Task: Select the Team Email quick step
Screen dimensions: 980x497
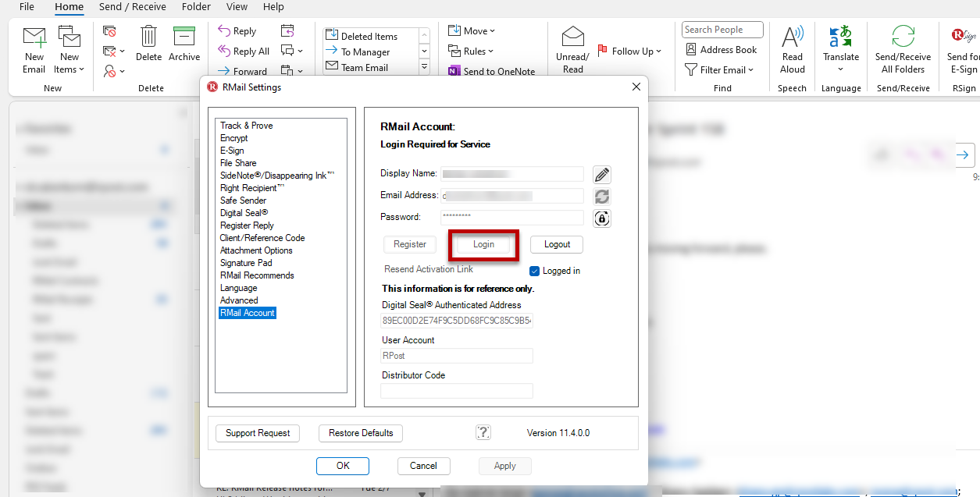Action: coord(370,67)
